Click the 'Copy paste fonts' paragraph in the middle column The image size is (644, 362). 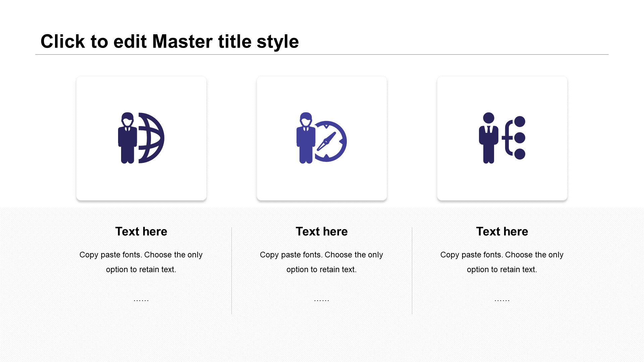321,262
